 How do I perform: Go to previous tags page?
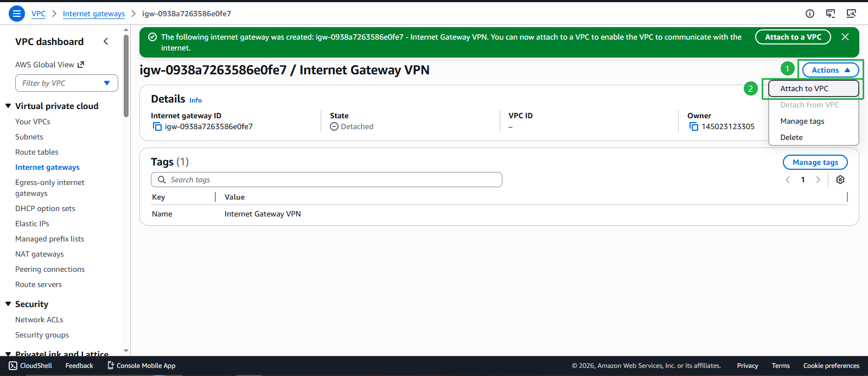pos(788,180)
